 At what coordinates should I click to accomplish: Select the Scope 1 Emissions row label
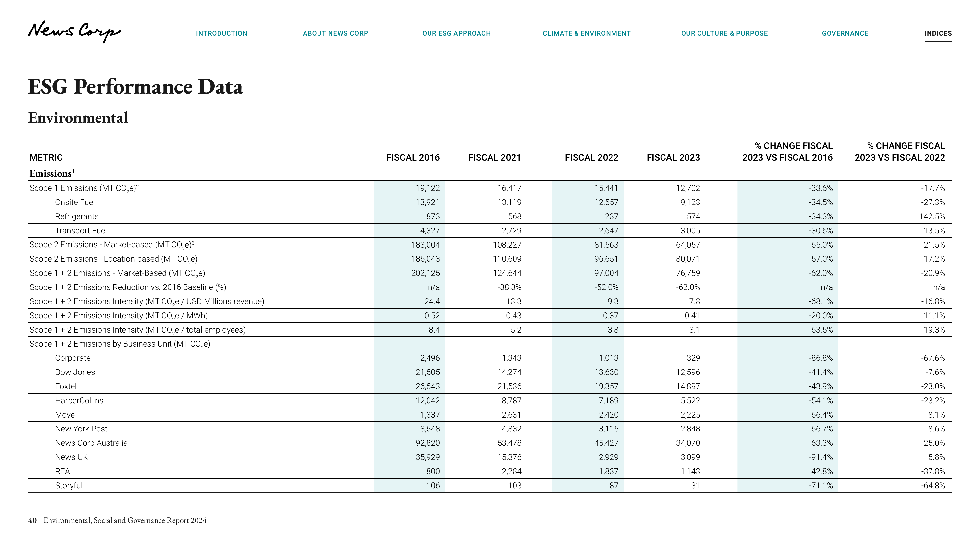pos(84,188)
